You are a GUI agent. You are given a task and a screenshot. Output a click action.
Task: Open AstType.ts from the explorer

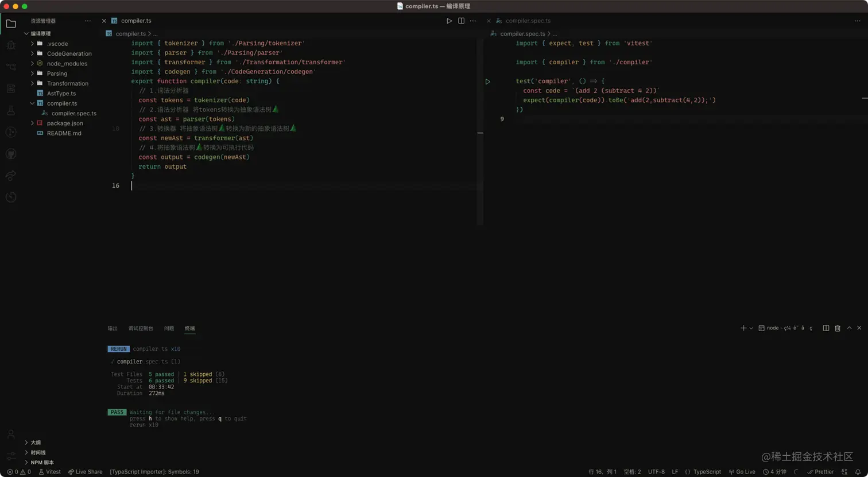tap(61, 93)
